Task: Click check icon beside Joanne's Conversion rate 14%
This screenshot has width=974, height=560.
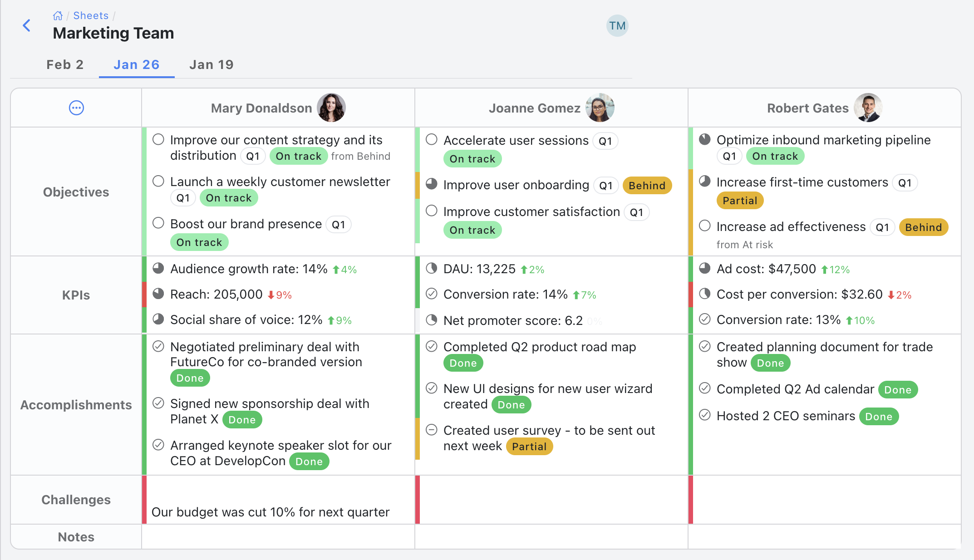Action: [432, 294]
